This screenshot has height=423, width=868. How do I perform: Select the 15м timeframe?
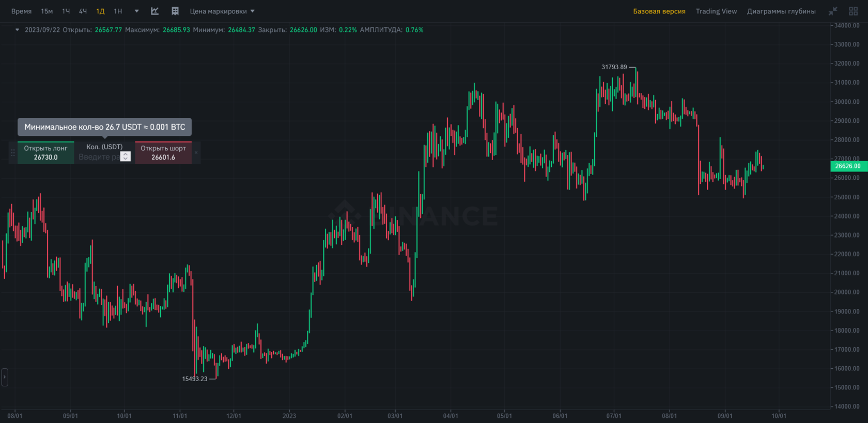tap(47, 11)
